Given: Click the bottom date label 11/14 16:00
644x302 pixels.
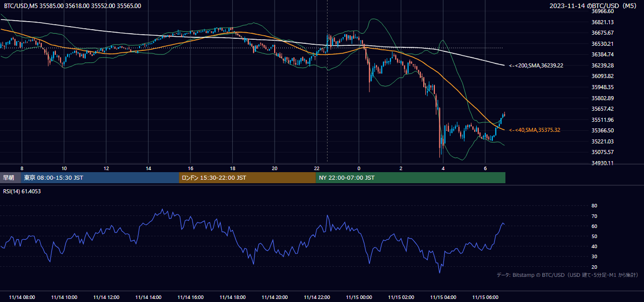Looking at the screenshot, I should [x=190, y=297].
